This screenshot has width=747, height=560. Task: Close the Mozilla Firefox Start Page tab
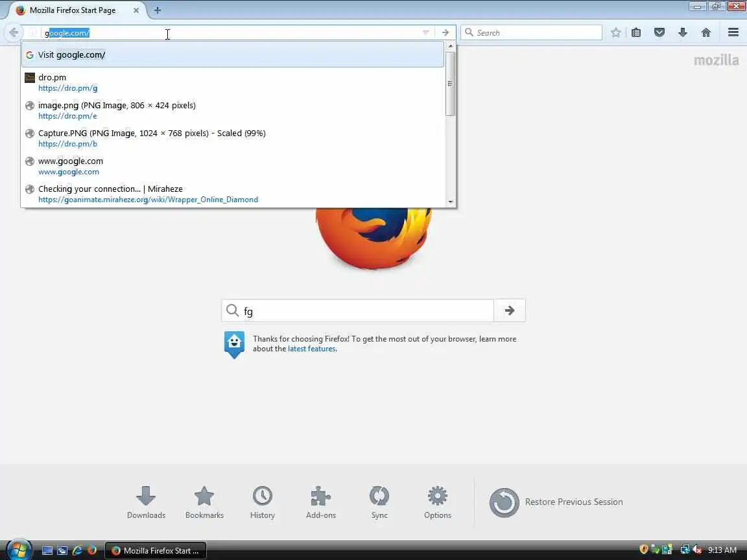point(136,10)
